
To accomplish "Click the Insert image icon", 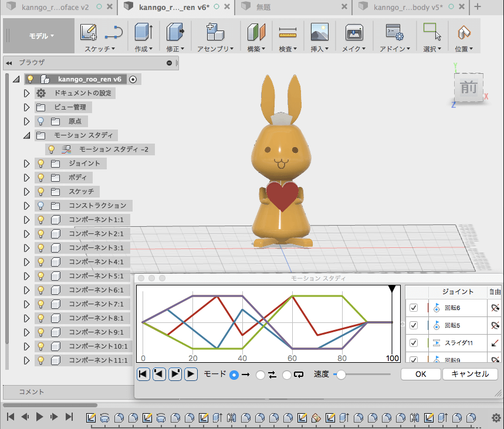I will click(319, 32).
